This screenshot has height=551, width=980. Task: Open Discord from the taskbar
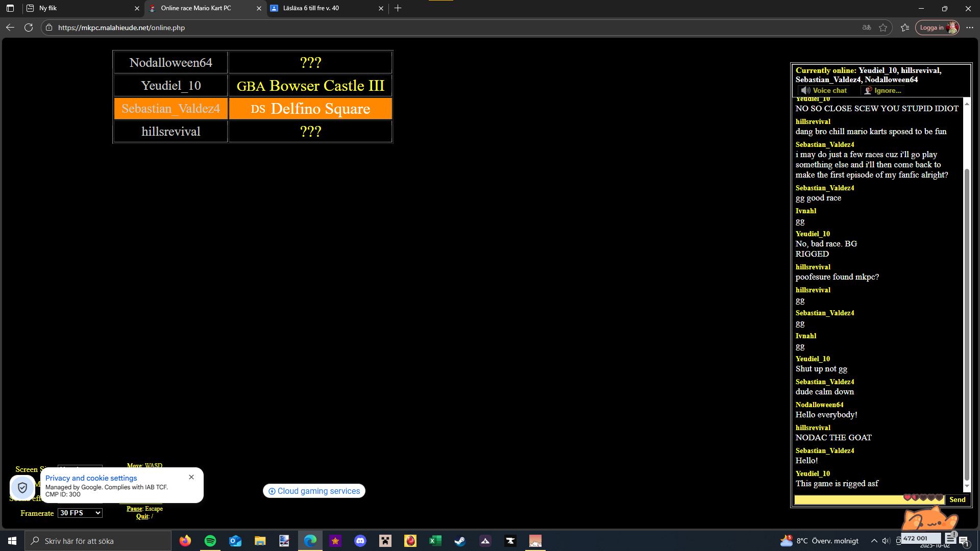pos(360,541)
